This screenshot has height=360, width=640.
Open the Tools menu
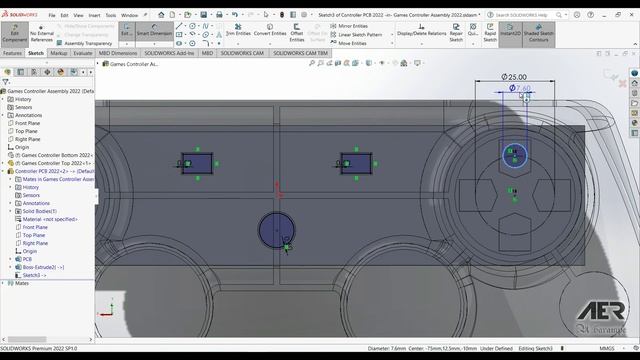pos(111,15)
